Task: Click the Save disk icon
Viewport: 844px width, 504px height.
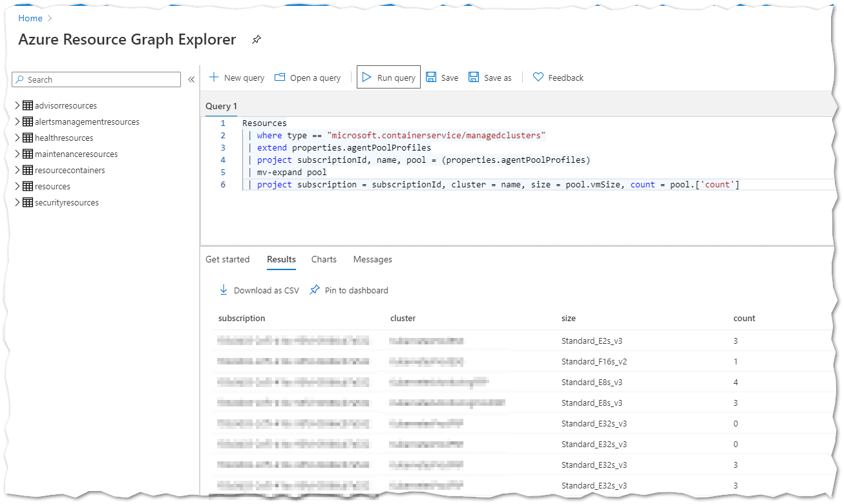Action: 431,77
